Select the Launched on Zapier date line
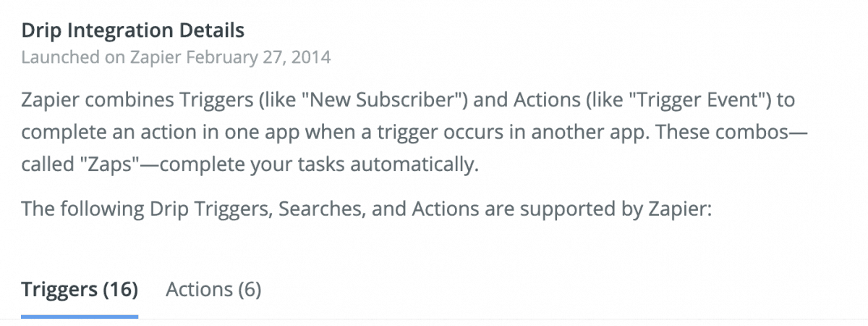This screenshot has height=326, width=868. coord(176,57)
